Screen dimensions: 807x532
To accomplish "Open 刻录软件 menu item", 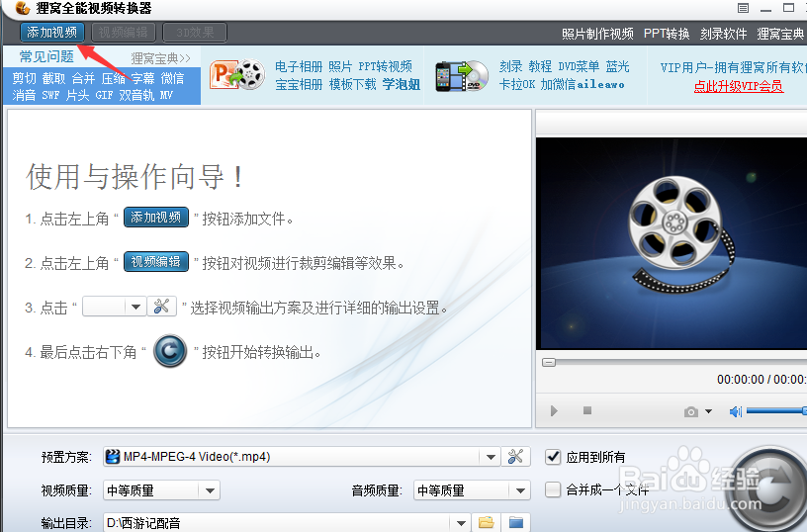I will pos(723,34).
